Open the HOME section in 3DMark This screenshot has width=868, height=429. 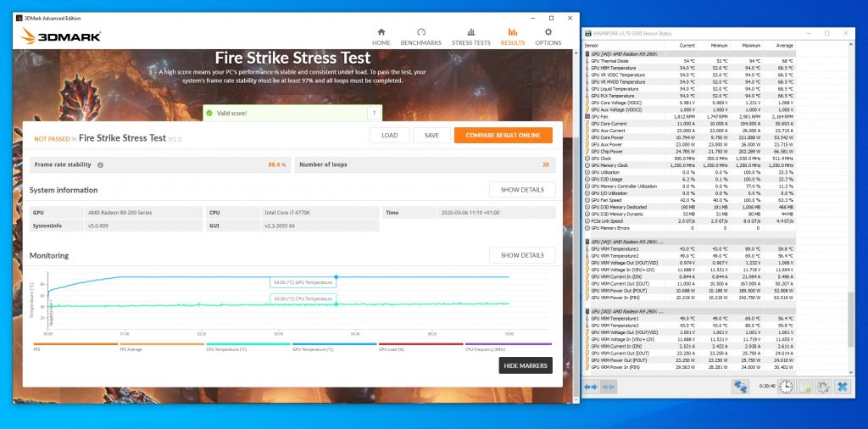click(381, 37)
